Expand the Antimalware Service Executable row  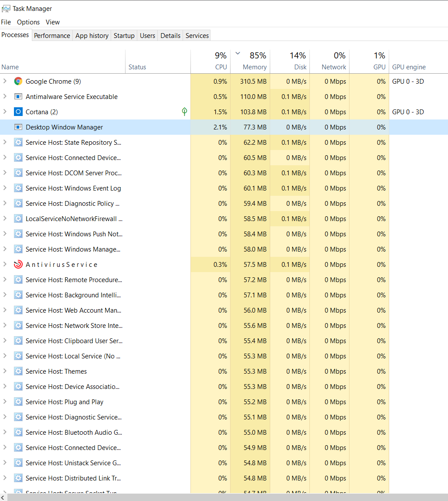(5, 96)
